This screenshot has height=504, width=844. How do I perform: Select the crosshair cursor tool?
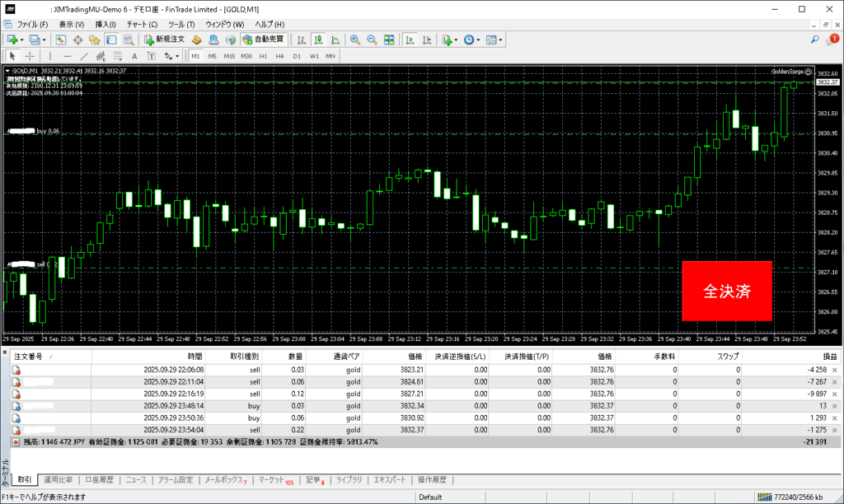30,56
